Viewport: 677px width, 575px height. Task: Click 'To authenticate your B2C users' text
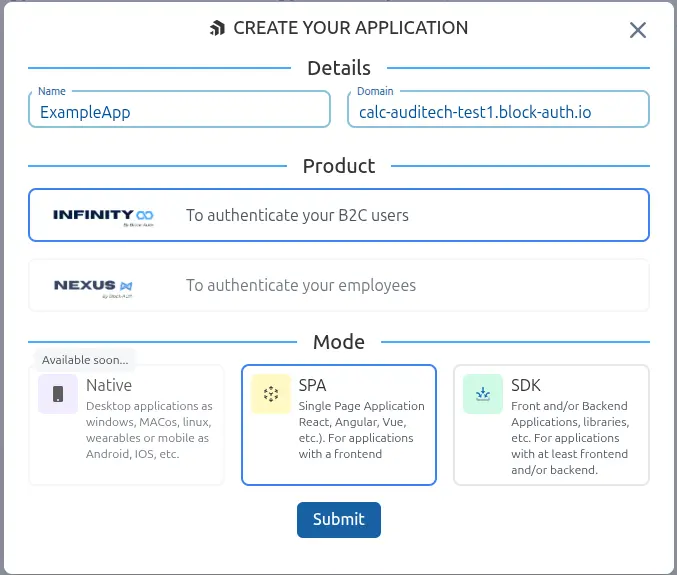coord(297,215)
